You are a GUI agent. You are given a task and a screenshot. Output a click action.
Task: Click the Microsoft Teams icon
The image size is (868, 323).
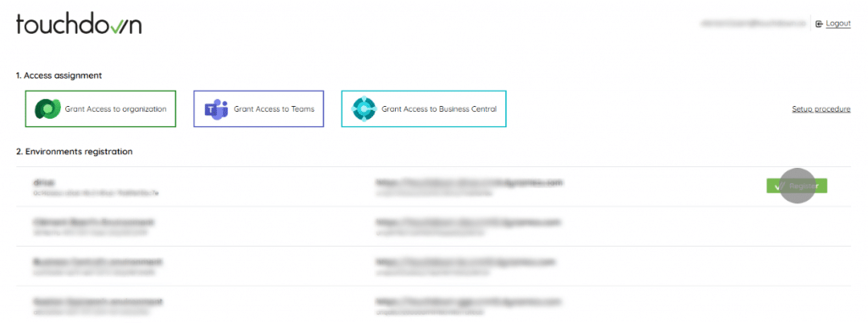click(x=216, y=109)
